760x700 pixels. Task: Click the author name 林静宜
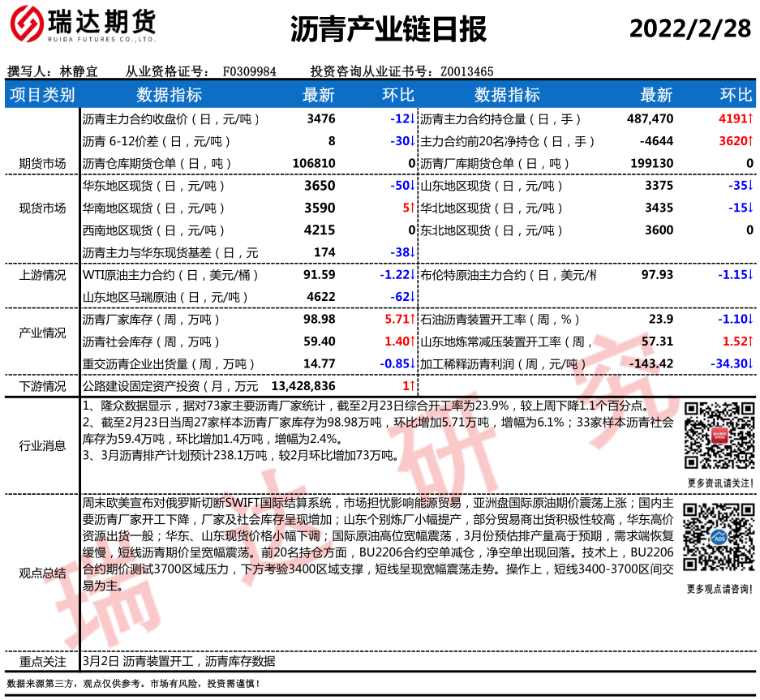point(79,71)
